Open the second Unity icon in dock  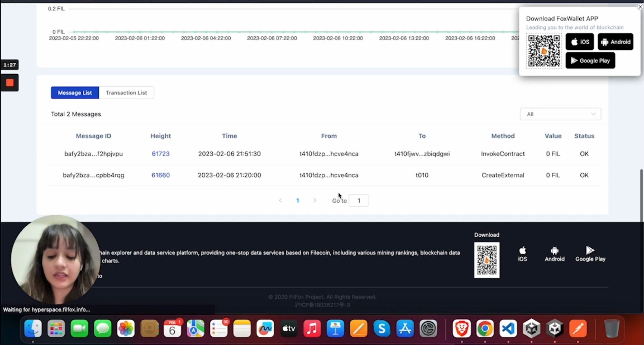click(555, 329)
